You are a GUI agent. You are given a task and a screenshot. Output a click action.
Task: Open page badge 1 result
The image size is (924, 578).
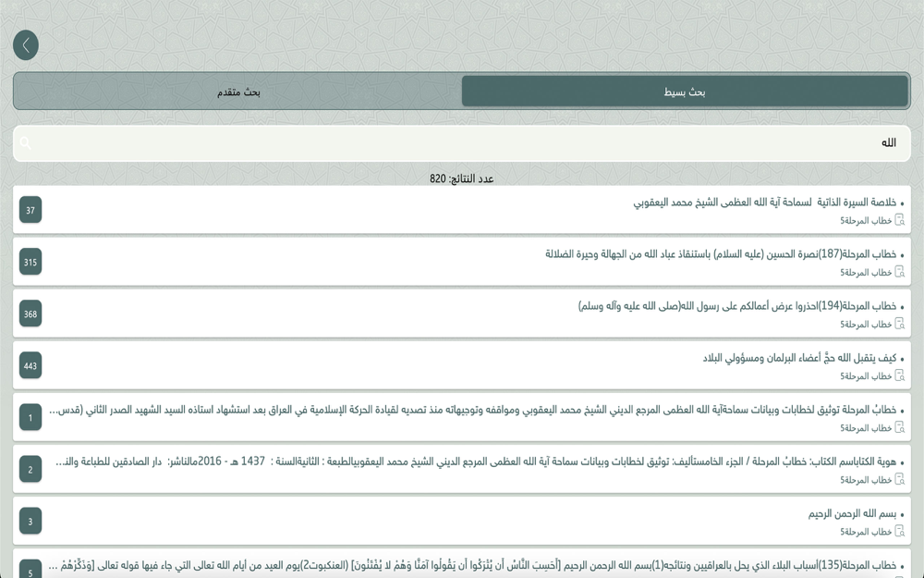[30, 418]
